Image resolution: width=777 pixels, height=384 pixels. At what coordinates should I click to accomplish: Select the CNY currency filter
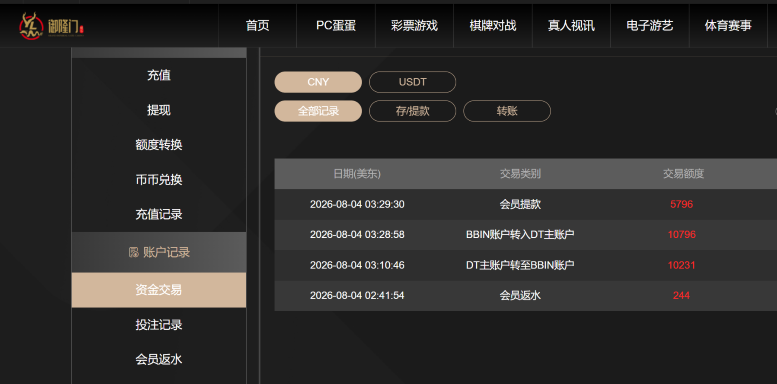click(x=318, y=82)
